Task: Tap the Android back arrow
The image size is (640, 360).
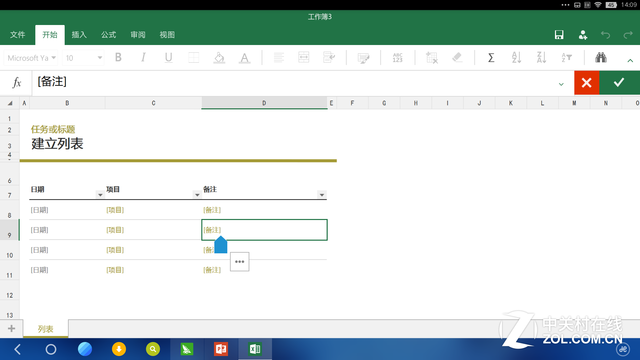Action: [x=17, y=349]
